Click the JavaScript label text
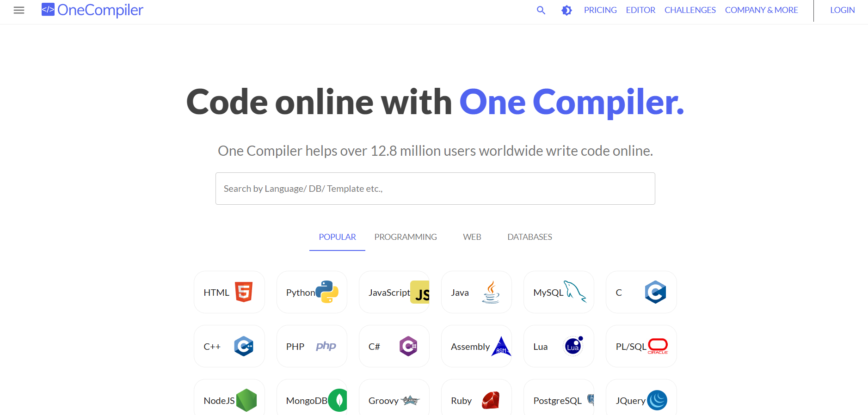 point(389,293)
